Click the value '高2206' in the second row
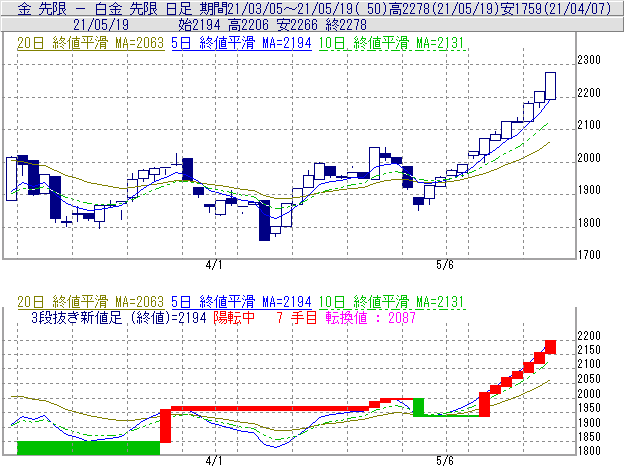 [x=248, y=25]
